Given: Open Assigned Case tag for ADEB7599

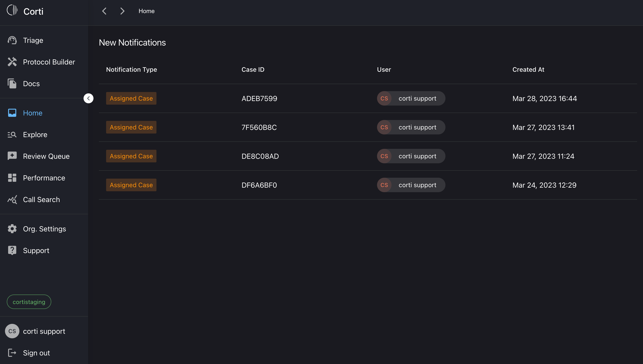Looking at the screenshot, I should click(131, 98).
